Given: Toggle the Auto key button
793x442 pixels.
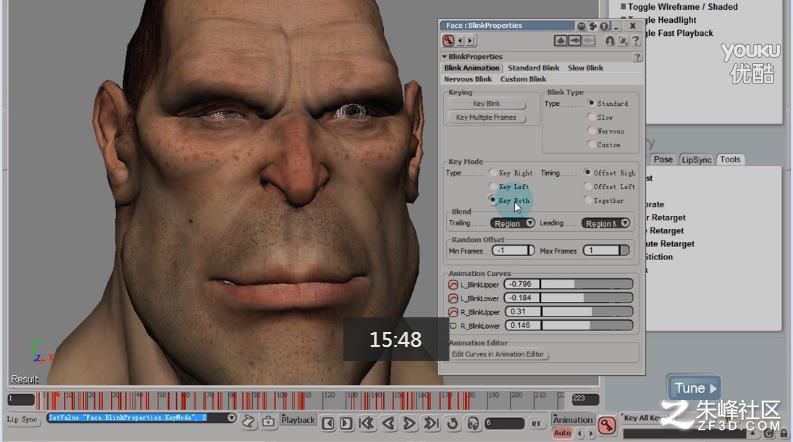Looking at the screenshot, I should (562, 433).
